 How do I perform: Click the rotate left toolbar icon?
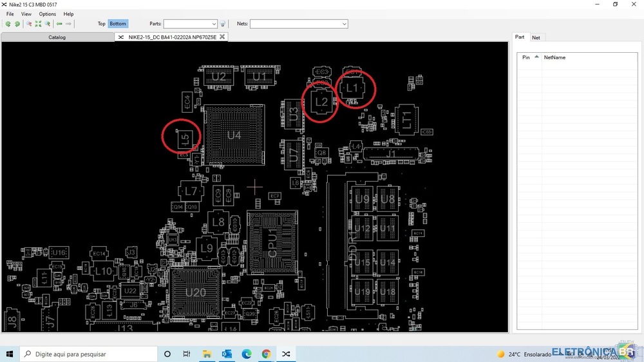pyautogui.click(x=8, y=24)
